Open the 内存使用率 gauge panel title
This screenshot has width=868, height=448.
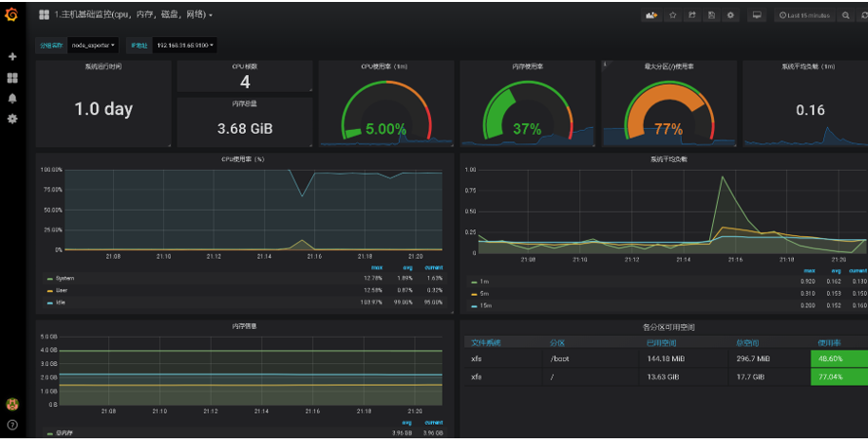tap(528, 66)
